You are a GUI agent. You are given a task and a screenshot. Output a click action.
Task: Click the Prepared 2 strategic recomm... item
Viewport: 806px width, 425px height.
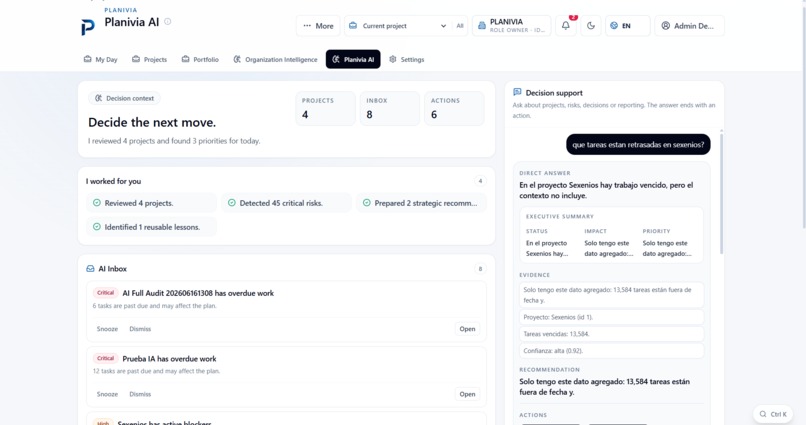pyautogui.click(x=421, y=203)
